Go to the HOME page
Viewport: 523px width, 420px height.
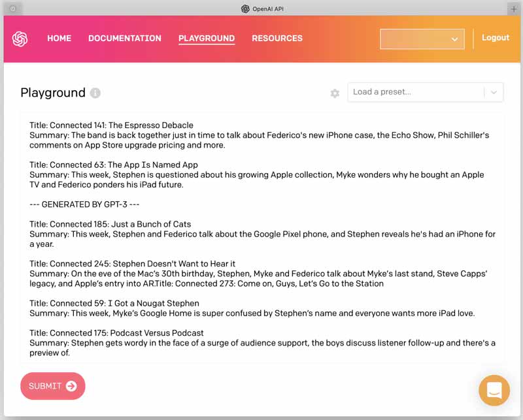(59, 39)
